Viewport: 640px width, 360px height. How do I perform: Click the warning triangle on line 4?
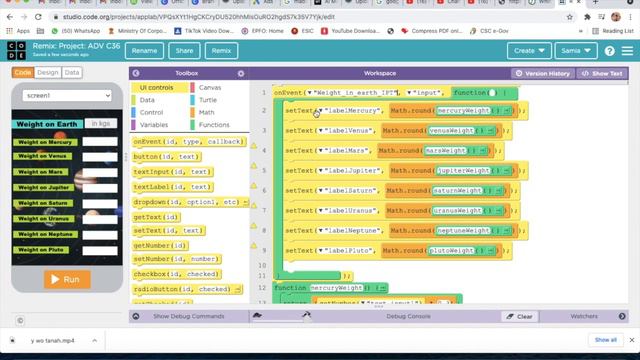coord(253,146)
